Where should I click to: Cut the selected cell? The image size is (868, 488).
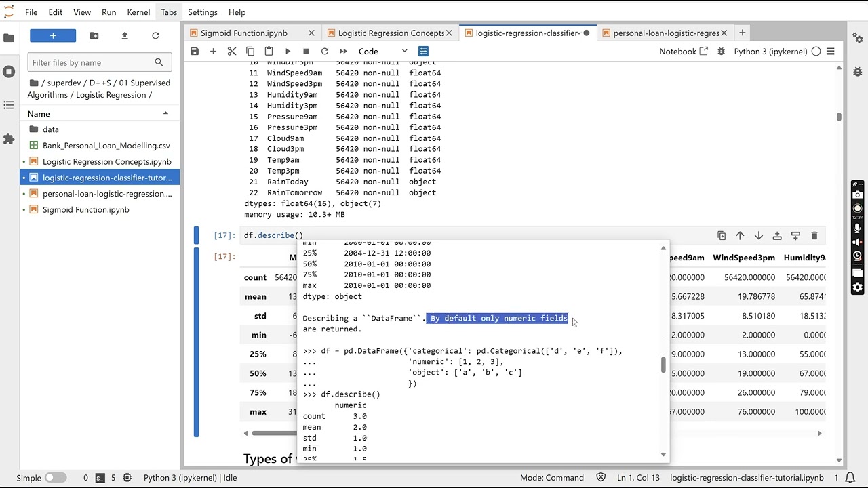pos(232,51)
